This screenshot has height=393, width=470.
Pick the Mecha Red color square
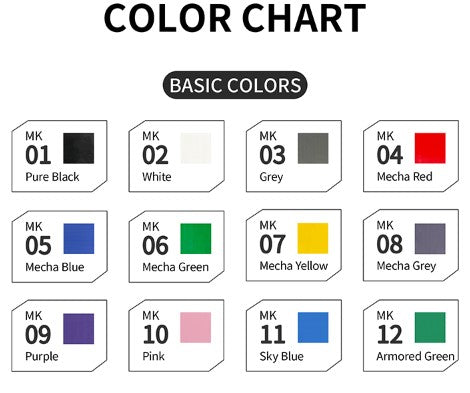pos(430,148)
